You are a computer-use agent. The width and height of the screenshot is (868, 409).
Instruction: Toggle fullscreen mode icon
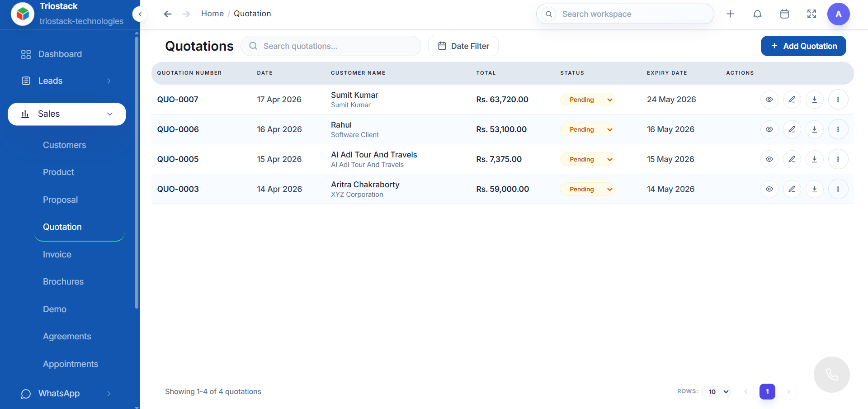coord(811,14)
